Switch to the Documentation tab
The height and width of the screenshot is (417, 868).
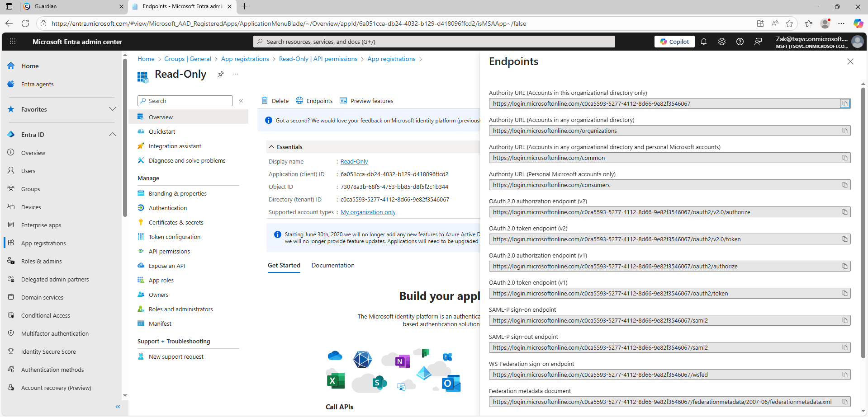pos(332,265)
